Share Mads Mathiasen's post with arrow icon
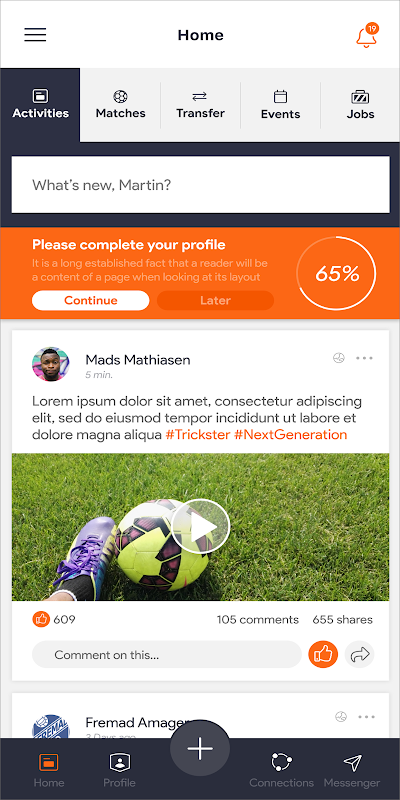Image resolution: width=400 pixels, height=800 pixels. 360,654
